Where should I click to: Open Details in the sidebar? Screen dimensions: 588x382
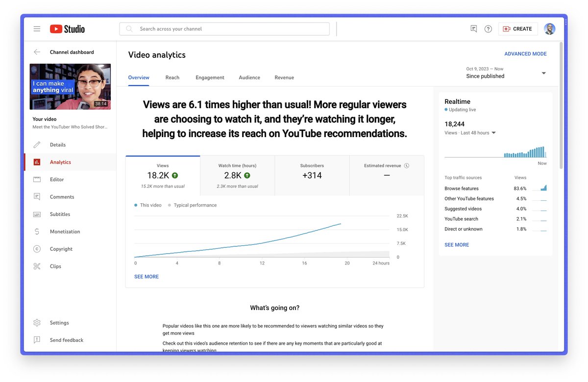[70, 145]
